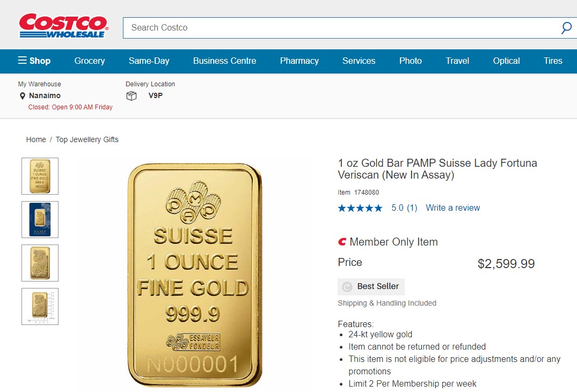The width and height of the screenshot is (577, 392).
Task: Select the bar dimensions diagram thumbnail
Action: pyautogui.click(x=40, y=306)
